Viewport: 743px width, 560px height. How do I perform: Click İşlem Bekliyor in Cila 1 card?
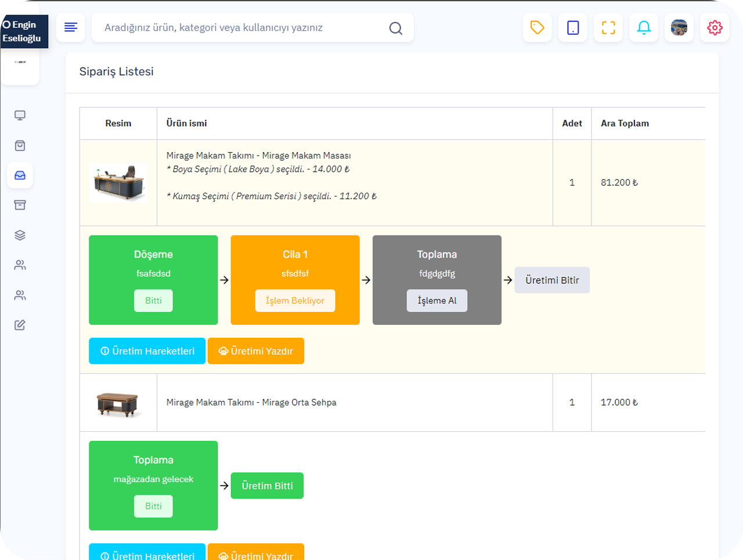click(x=295, y=301)
